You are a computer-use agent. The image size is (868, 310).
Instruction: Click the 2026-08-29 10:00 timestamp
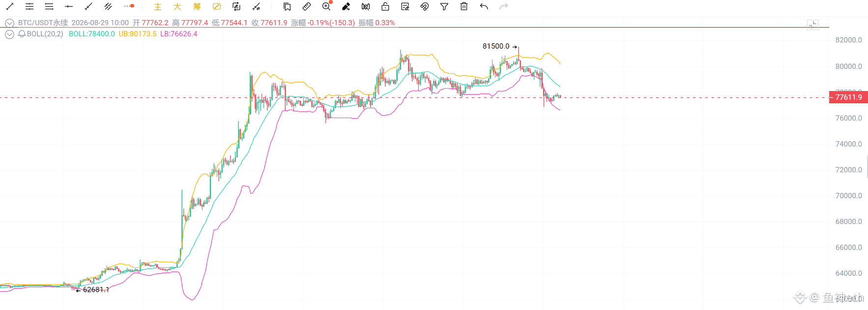[100, 23]
